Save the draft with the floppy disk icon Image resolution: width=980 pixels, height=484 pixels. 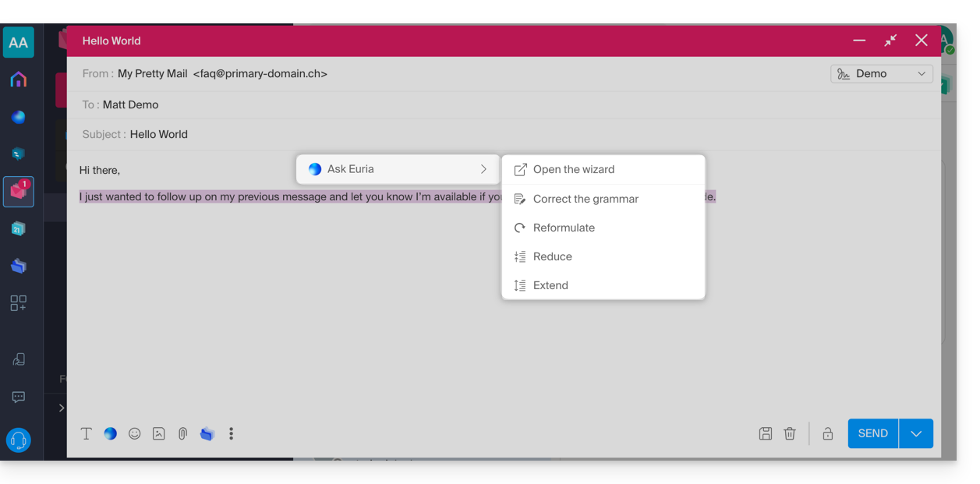[x=766, y=434]
